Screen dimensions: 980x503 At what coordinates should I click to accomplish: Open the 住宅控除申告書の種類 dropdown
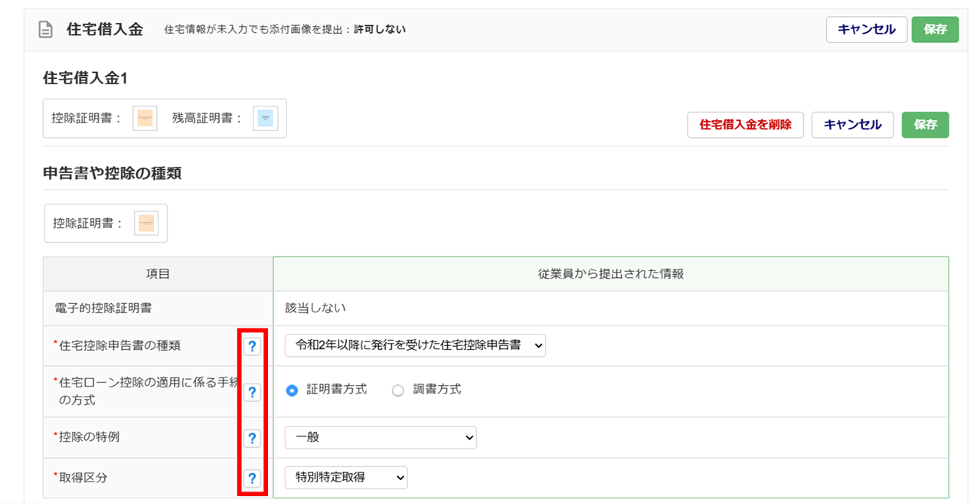click(415, 345)
